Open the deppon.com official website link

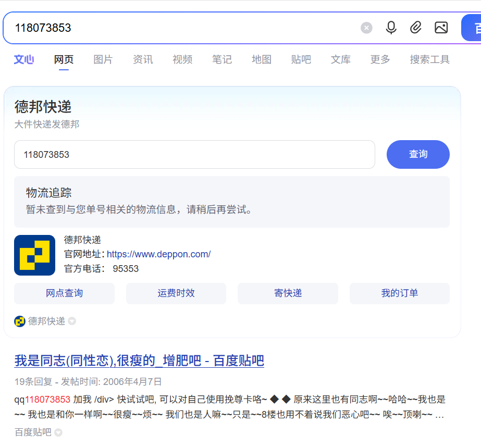(158, 254)
